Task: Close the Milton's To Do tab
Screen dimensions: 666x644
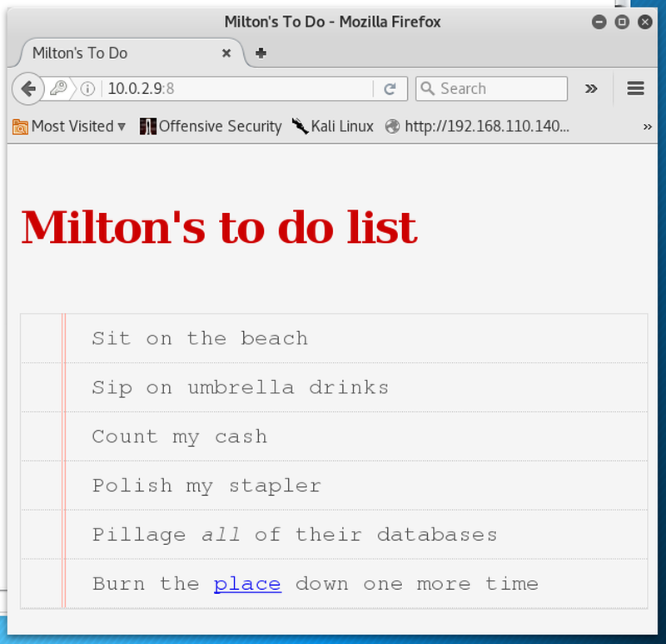Action: pos(226,53)
